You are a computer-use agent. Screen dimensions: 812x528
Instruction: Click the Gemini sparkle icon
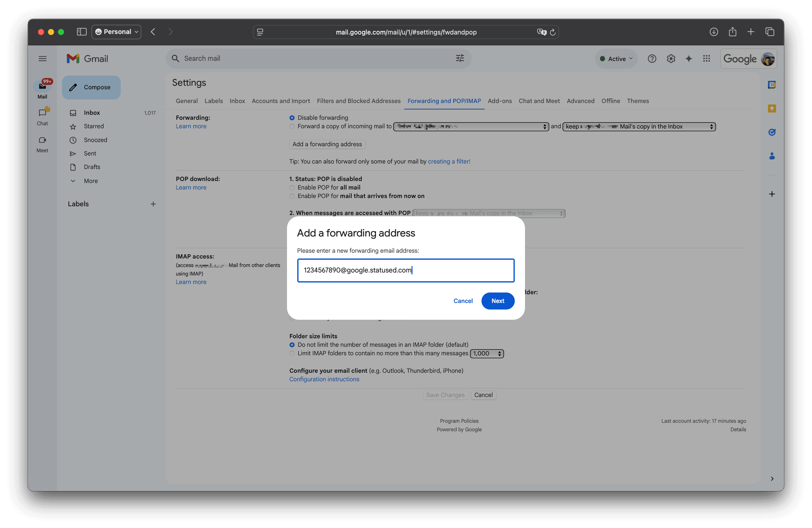click(688, 58)
